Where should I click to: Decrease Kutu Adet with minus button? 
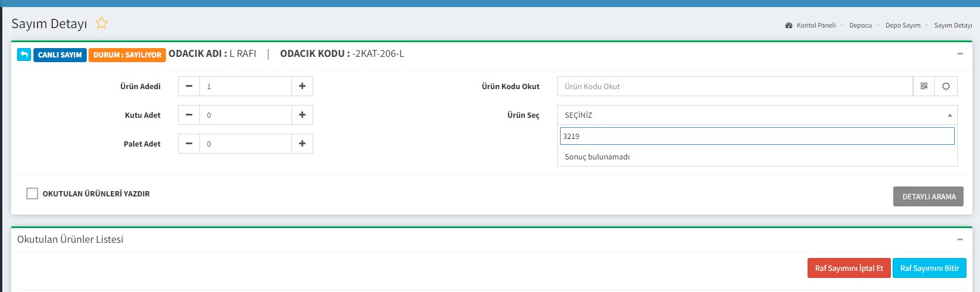tap(189, 115)
